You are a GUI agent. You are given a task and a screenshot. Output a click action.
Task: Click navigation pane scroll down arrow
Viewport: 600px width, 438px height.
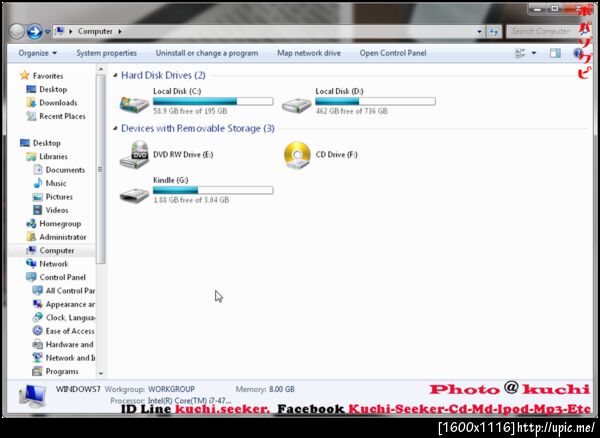click(x=101, y=374)
